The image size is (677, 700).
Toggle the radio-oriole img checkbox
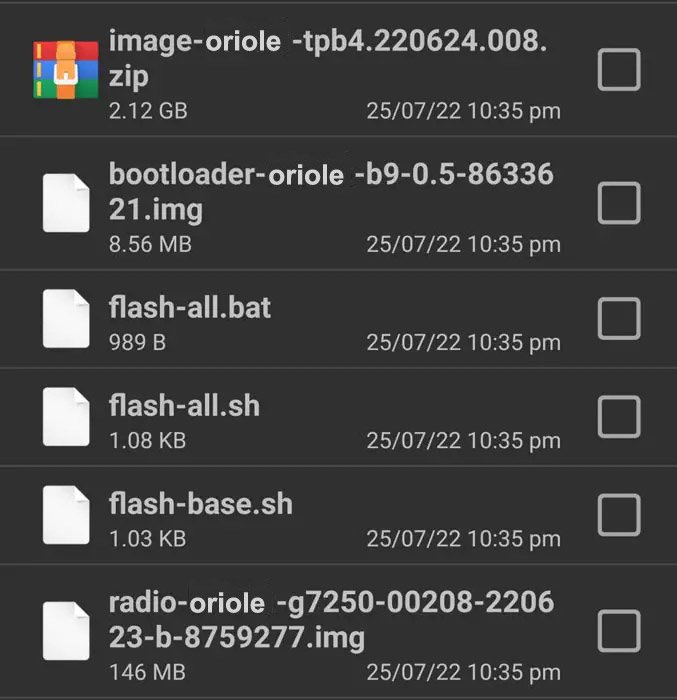[x=618, y=630]
